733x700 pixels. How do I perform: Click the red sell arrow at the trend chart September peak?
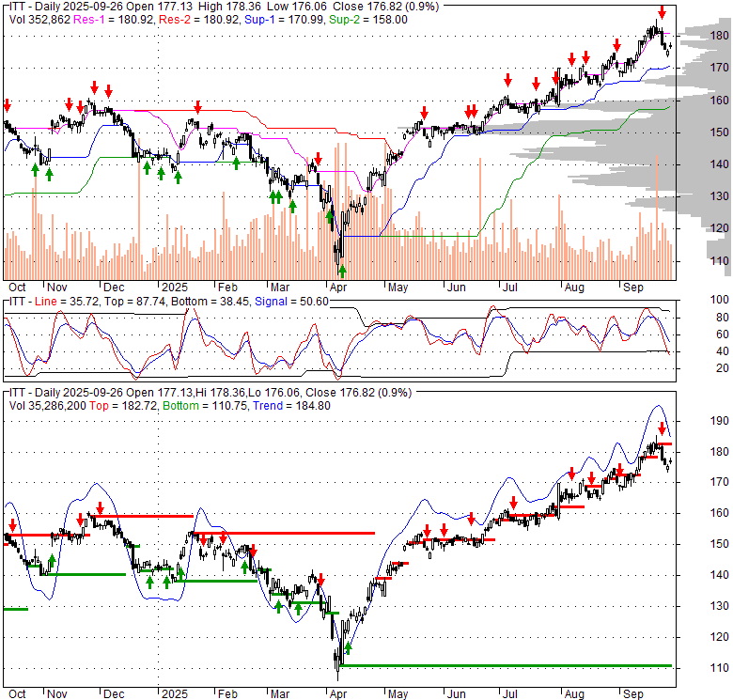point(662,428)
